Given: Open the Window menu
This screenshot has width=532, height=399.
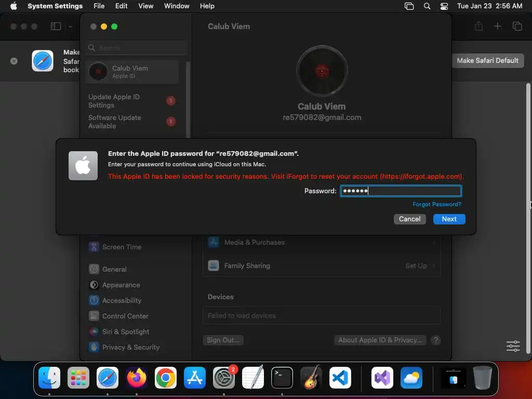Looking at the screenshot, I should point(177,6).
